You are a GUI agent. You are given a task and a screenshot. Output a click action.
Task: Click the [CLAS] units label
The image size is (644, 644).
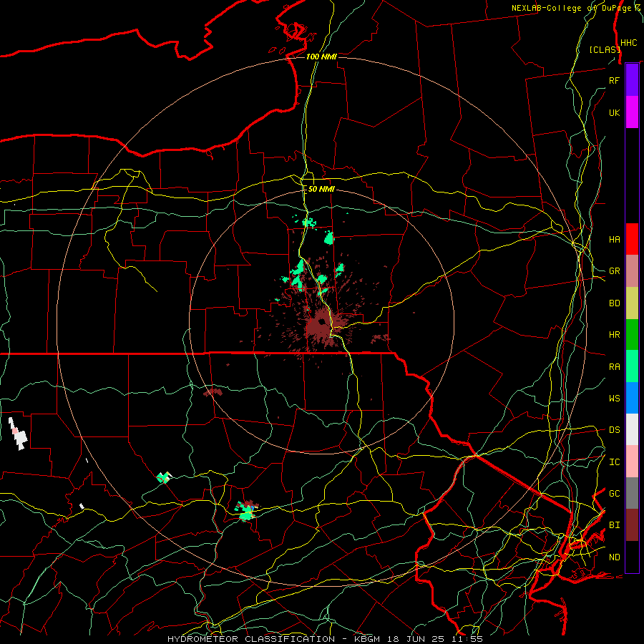605,49
